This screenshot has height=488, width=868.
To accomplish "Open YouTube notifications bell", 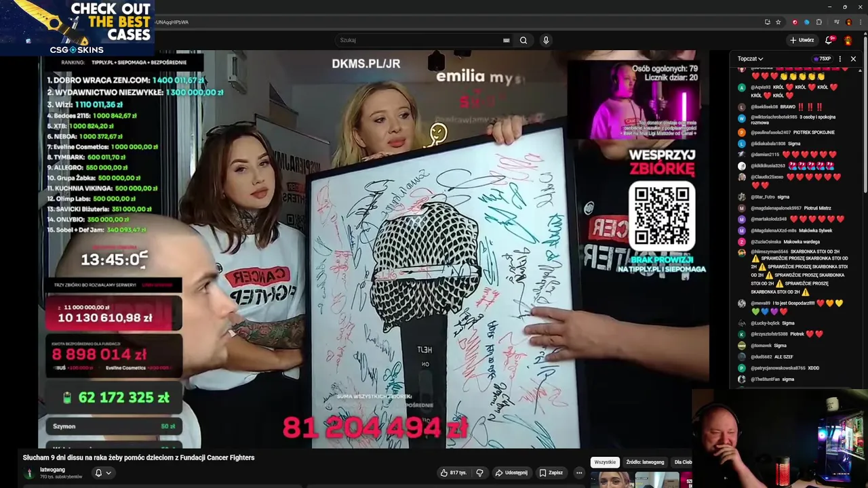I will point(829,40).
